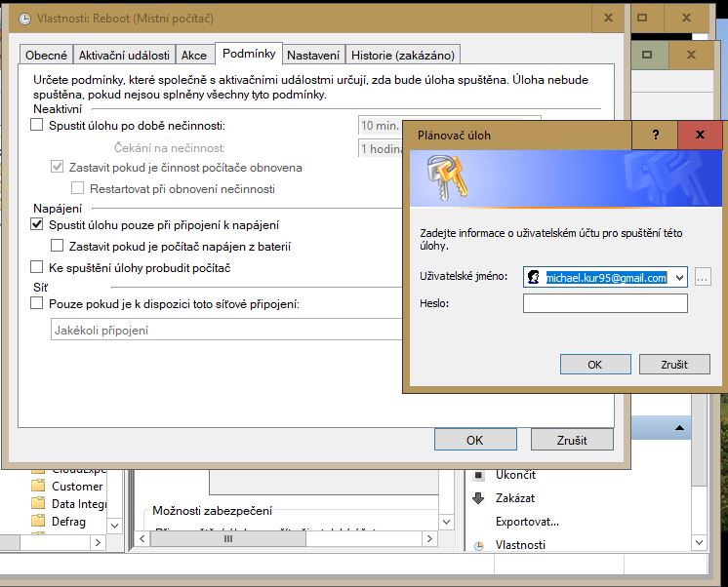Click the Zakázat down-arrow icon
The width and height of the screenshot is (728, 587).
[x=478, y=498]
